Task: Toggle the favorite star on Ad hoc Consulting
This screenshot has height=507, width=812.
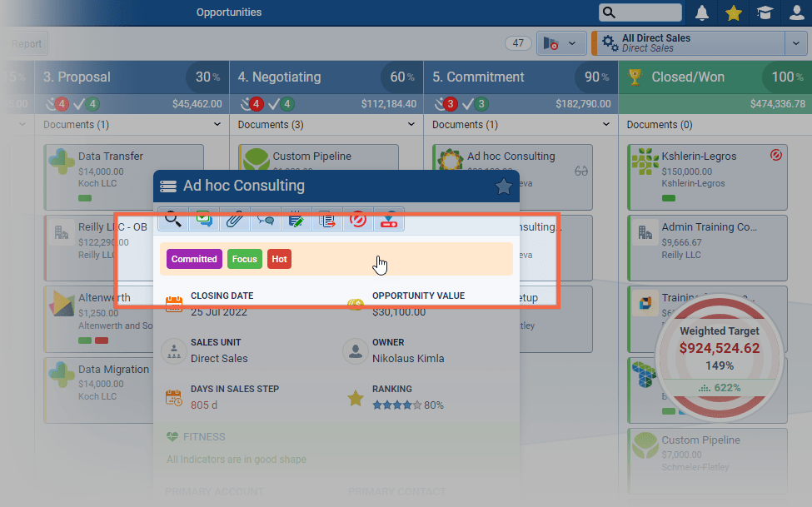Action: coord(503,186)
